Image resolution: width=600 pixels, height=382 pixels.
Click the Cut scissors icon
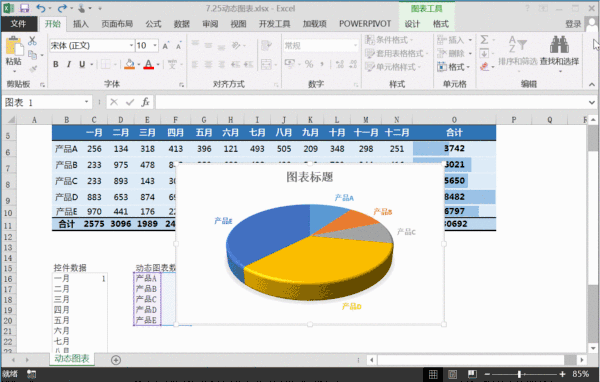[x=33, y=41]
